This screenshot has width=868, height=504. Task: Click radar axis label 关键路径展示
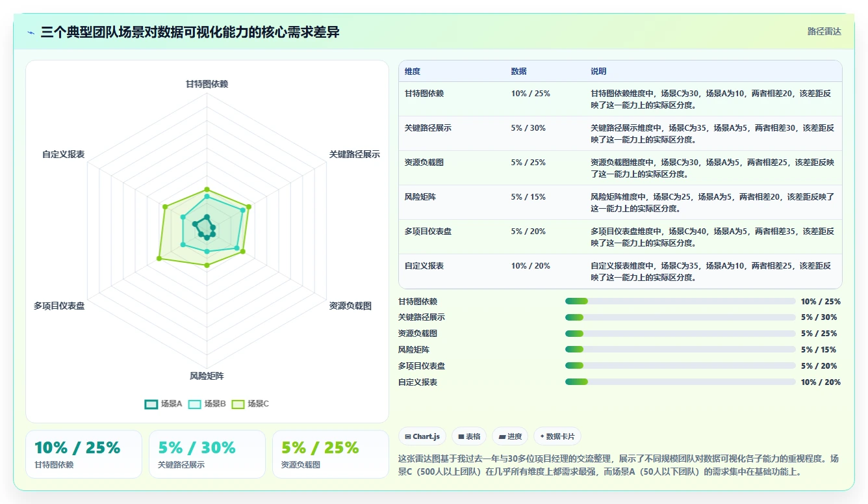[x=355, y=154]
